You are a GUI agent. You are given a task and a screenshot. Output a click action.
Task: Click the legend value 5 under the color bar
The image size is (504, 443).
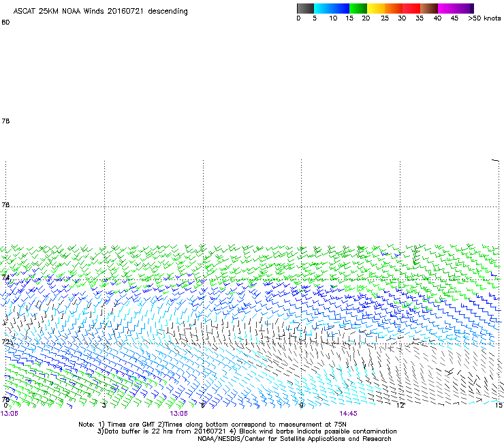(315, 18)
